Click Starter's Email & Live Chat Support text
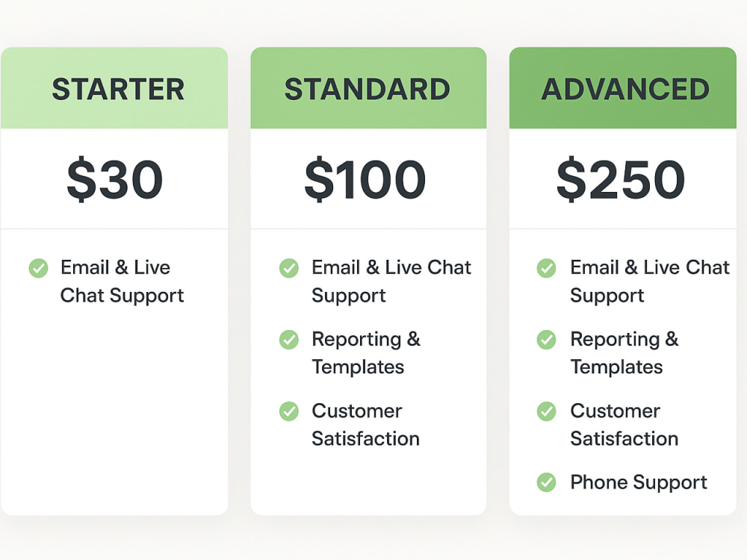The image size is (747, 560). [x=122, y=281]
